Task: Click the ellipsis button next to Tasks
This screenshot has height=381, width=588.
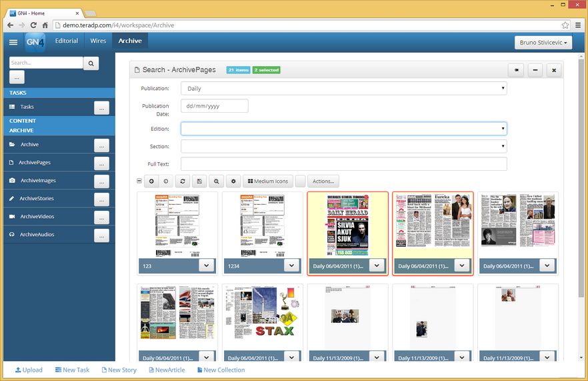Action: [101, 108]
